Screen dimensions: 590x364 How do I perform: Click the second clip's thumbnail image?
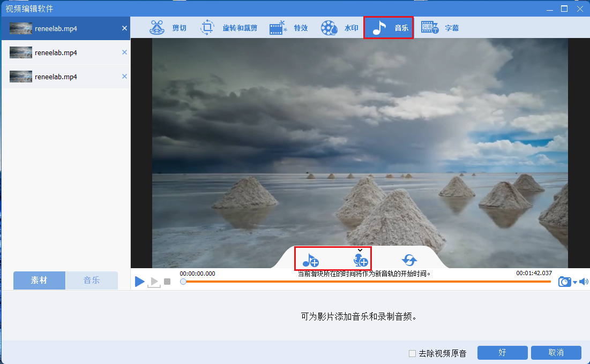click(21, 52)
